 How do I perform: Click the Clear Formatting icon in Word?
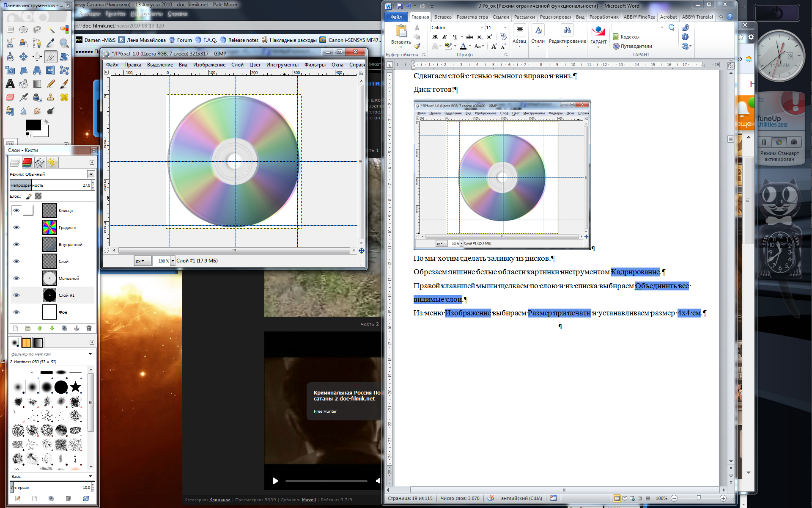[503, 37]
